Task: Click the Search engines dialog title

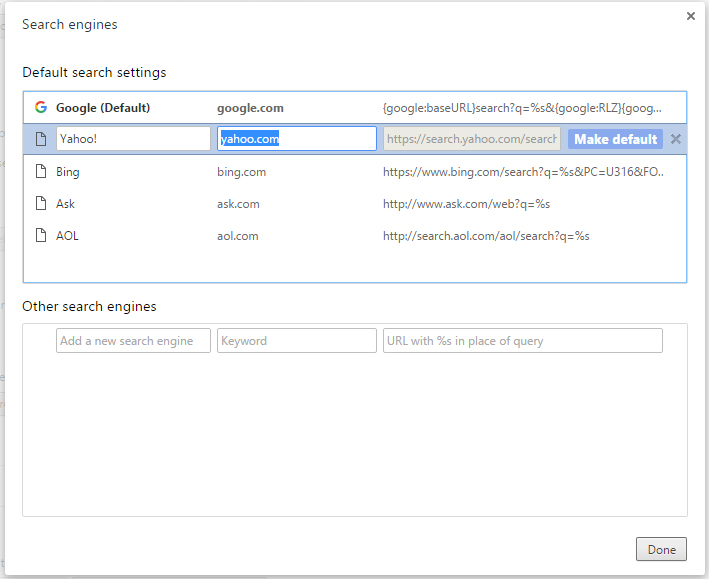Action: coord(70,24)
